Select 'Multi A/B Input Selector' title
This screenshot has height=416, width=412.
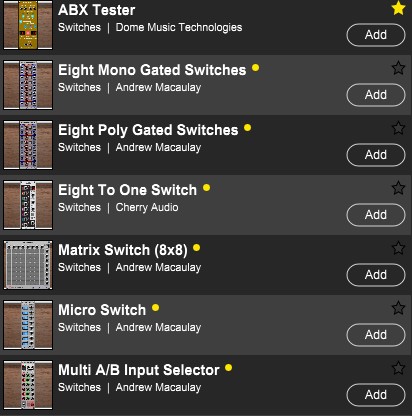139,370
